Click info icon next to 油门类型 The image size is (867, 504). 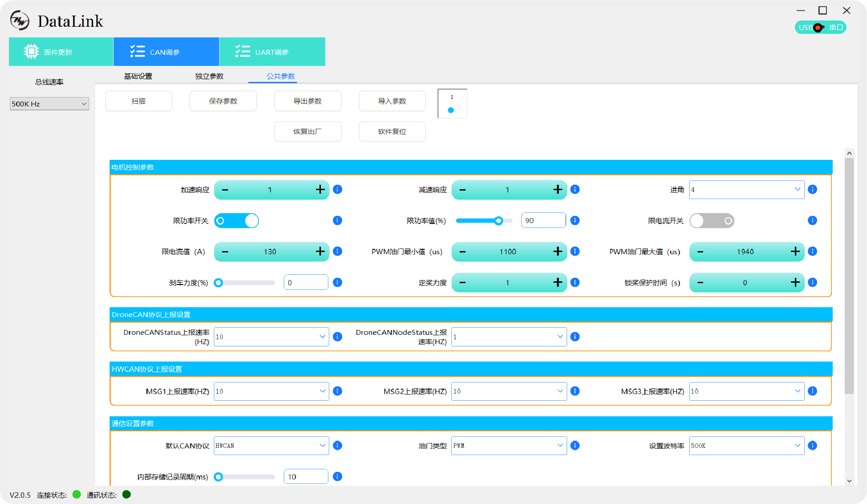575,445
